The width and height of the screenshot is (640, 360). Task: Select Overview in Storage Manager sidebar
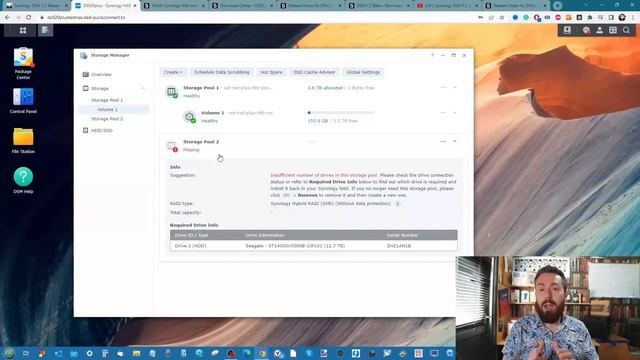(x=101, y=74)
